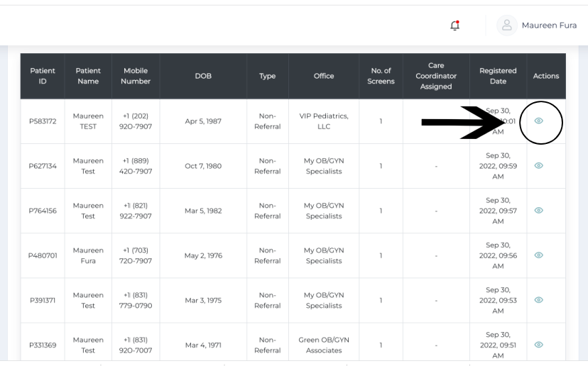
Task: Select the VIP Pediatrics, LLC office cell
Action: [x=324, y=121]
